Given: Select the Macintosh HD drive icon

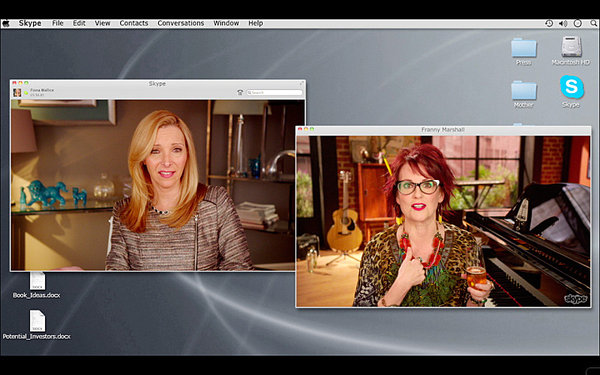Looking at the screenshot, I should (x=571, y=51).
